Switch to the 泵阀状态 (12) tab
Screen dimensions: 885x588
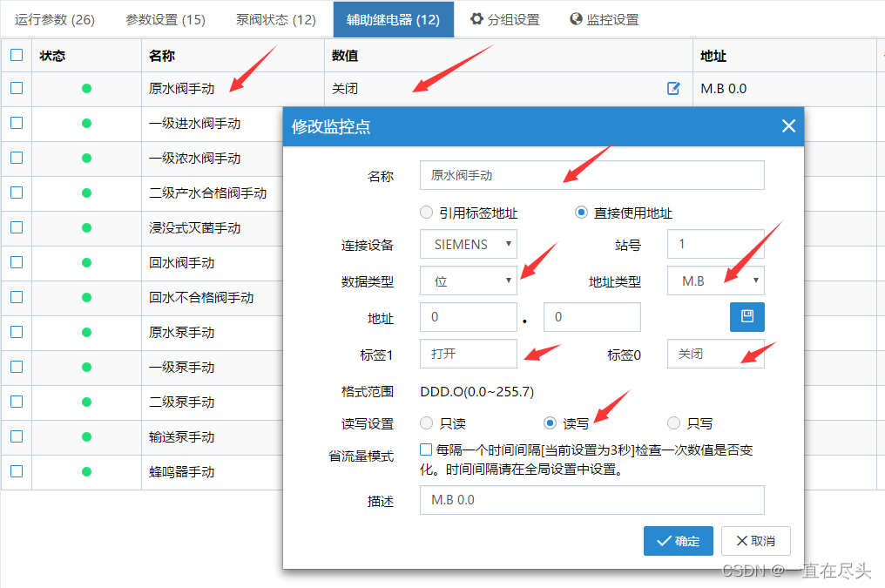tap(276, 19)
